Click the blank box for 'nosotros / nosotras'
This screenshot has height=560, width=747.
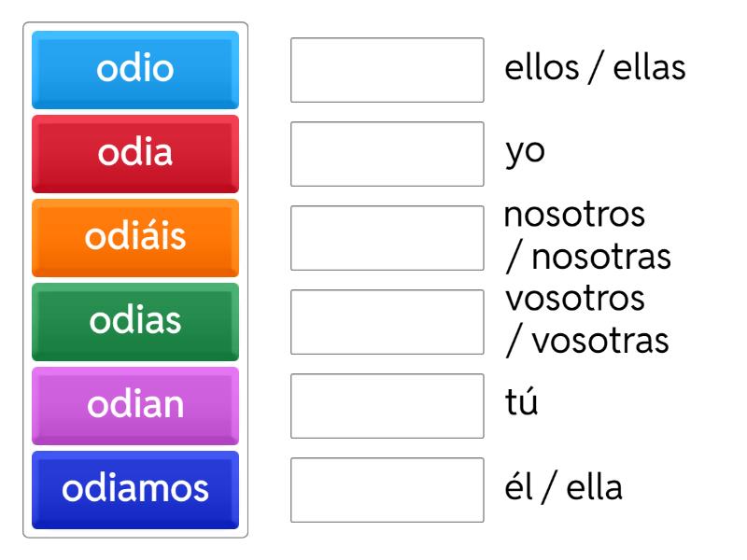[x=387, y=238]
